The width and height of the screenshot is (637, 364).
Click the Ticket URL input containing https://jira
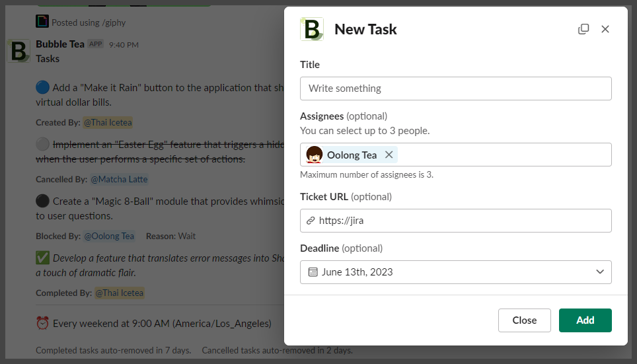(456, 221)
